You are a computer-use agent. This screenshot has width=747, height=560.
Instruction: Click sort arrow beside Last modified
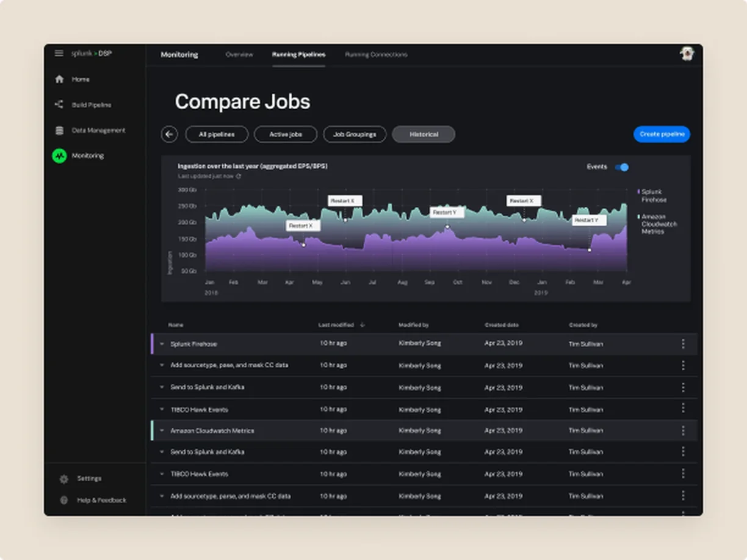363,325
